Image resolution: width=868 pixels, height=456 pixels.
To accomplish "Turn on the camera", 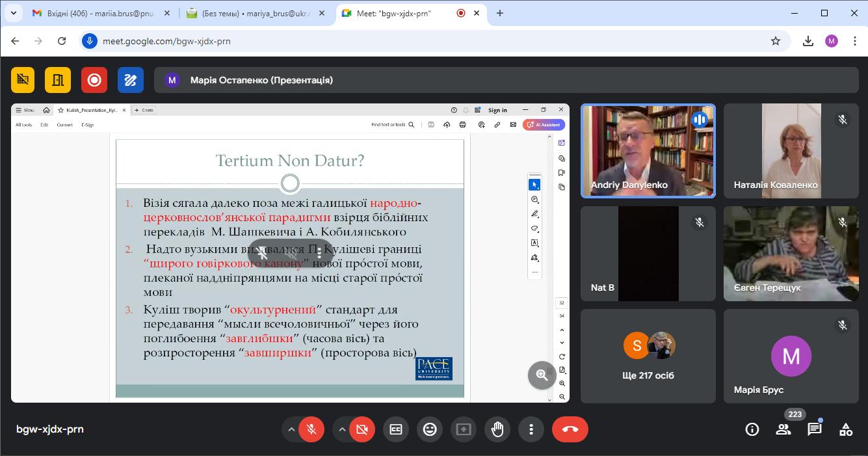I will [362, 429].
